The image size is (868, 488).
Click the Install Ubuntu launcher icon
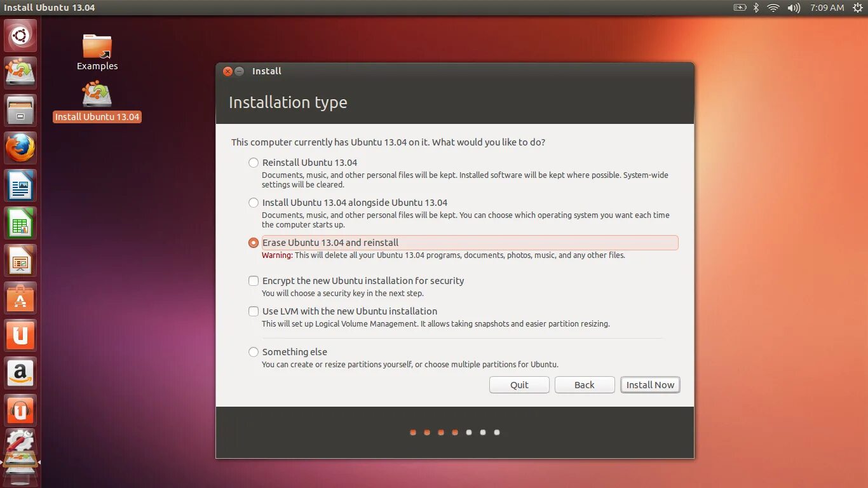pos(20,72)
